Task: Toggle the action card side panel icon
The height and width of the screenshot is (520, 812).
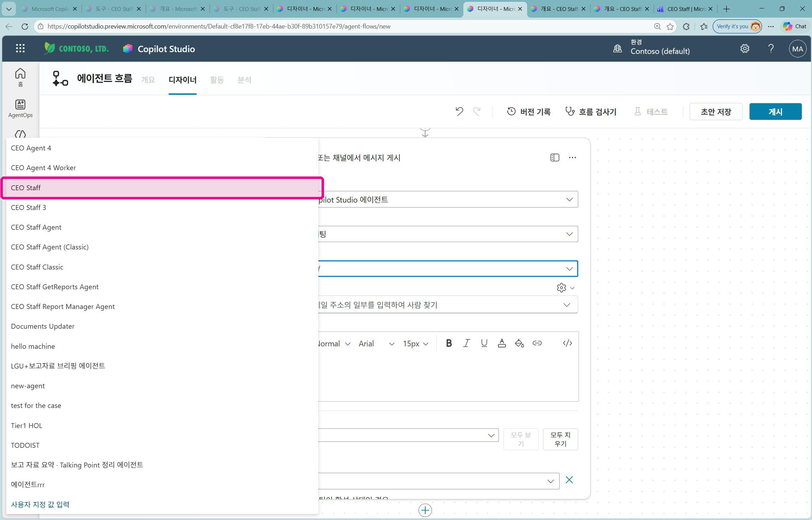Action: 555,157
